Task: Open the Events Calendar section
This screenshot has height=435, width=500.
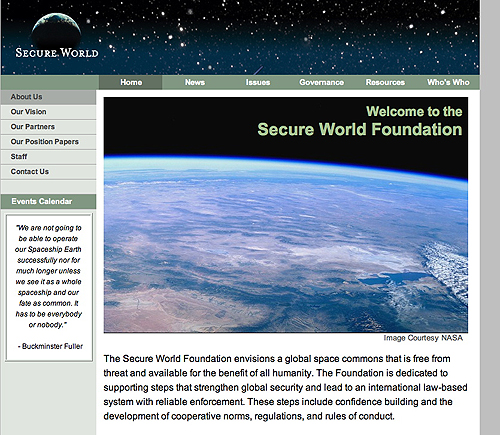Action: (x=48, y=201)
